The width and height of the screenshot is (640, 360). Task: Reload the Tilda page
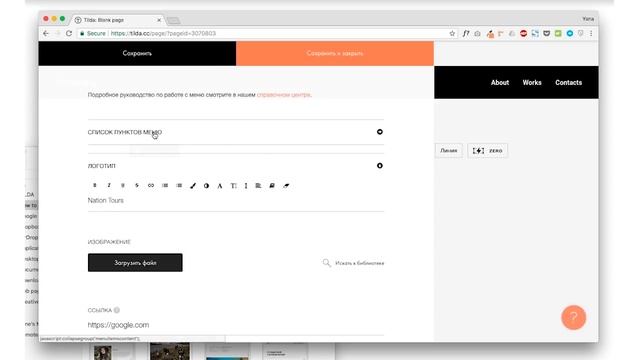tap(69, 33)
